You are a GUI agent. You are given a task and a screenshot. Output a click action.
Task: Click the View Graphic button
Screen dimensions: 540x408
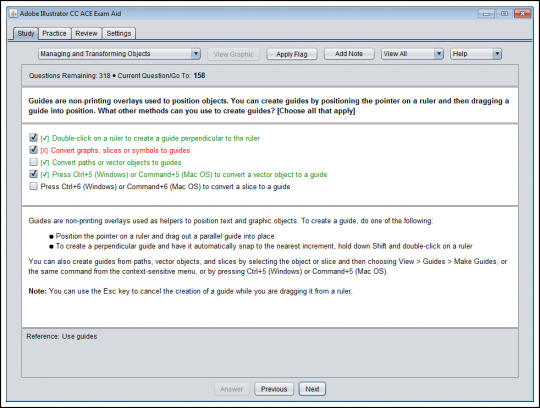233,54
